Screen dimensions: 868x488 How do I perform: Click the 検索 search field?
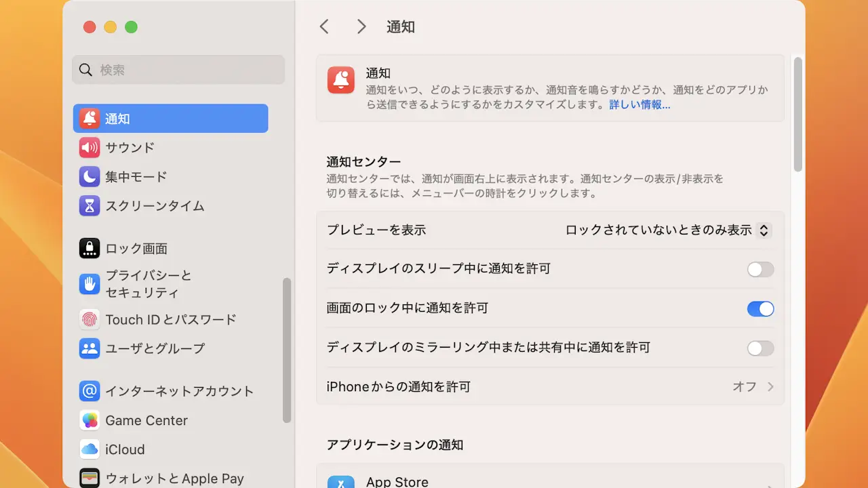coord(178,70)
